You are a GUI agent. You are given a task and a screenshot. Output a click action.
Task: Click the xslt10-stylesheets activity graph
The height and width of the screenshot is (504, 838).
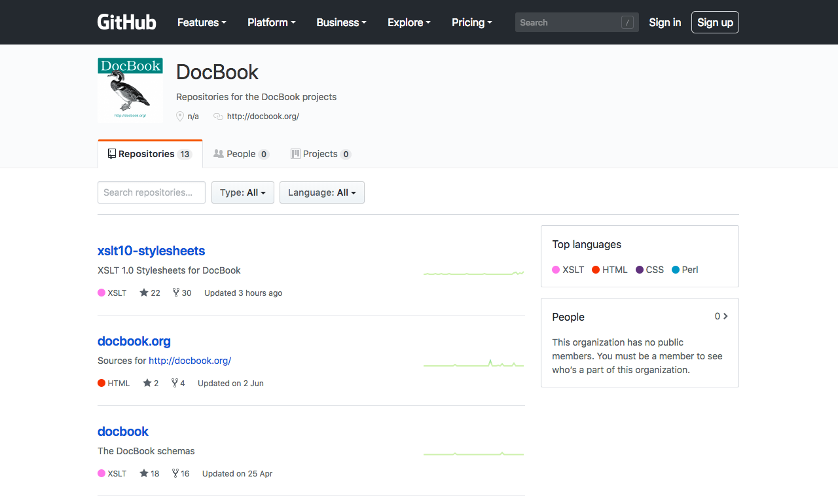(474, 273)
